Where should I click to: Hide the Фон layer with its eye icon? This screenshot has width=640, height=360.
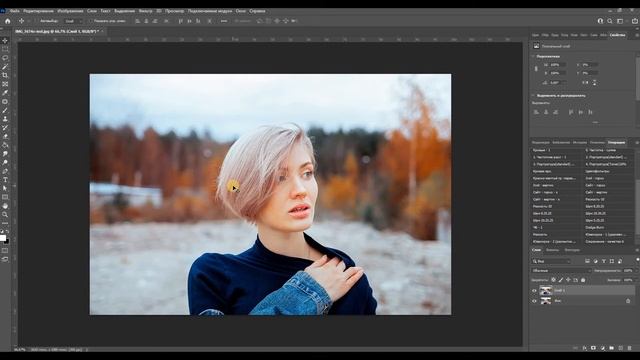point(534,301)
